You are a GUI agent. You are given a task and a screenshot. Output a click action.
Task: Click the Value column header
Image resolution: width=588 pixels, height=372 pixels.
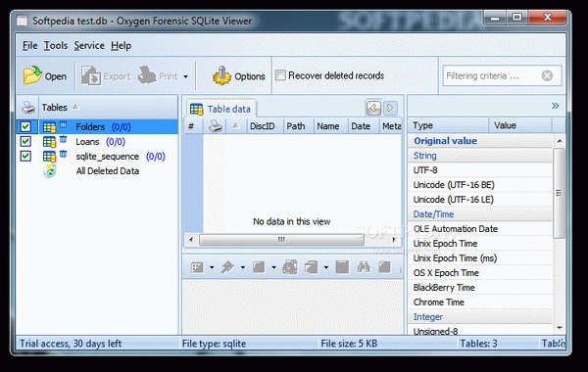pyautogui.click(x=520, y=125)
